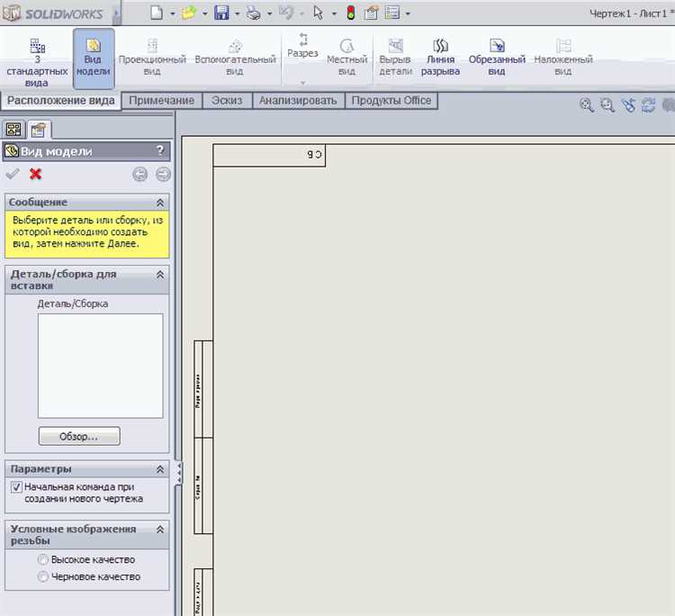Click the Zoom to area magnifier icon
The height and width of the screenshot is (616, 675).
pyautogui.click(x=607, y=105)
